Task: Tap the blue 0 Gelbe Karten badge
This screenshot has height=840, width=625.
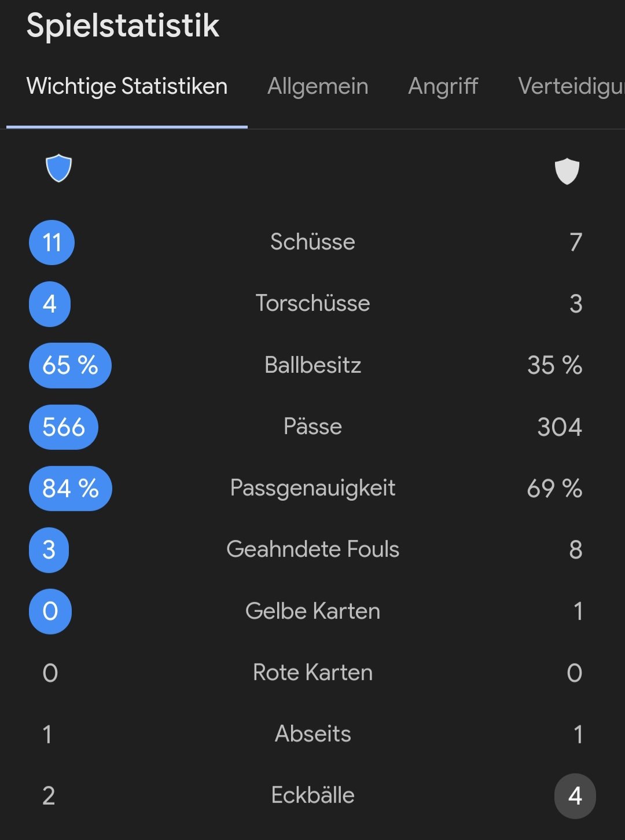Action: pos(50,611)
